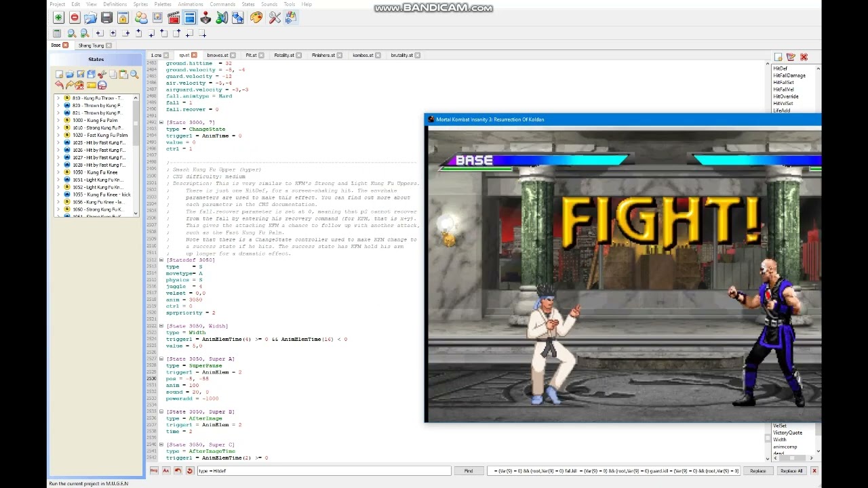This screenshot has height=488, width=868.
Task: Collapse code fold at [State 3050, Width]
Action: (161, 326)
